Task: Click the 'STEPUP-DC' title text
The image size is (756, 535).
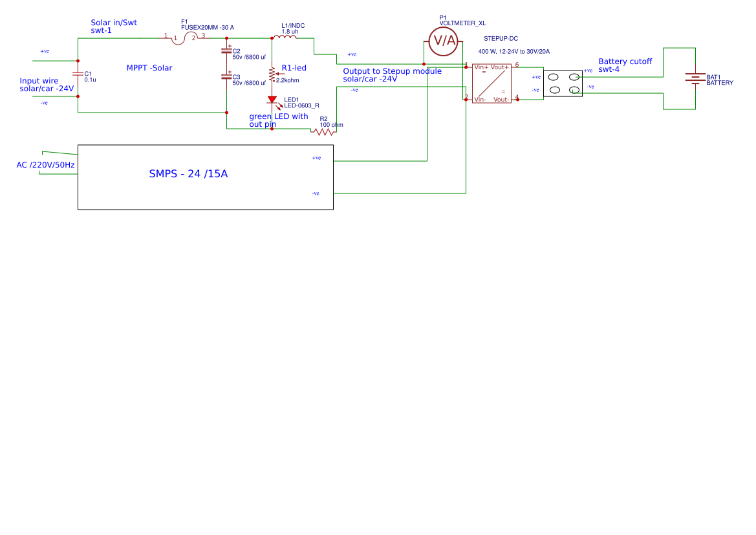Action: click(x=501, y=39)
